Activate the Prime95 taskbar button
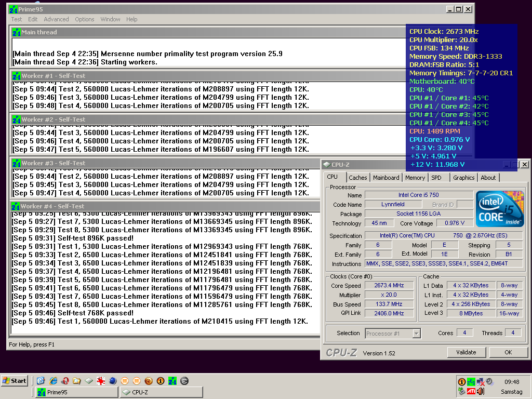 click(x=76, y=392)
